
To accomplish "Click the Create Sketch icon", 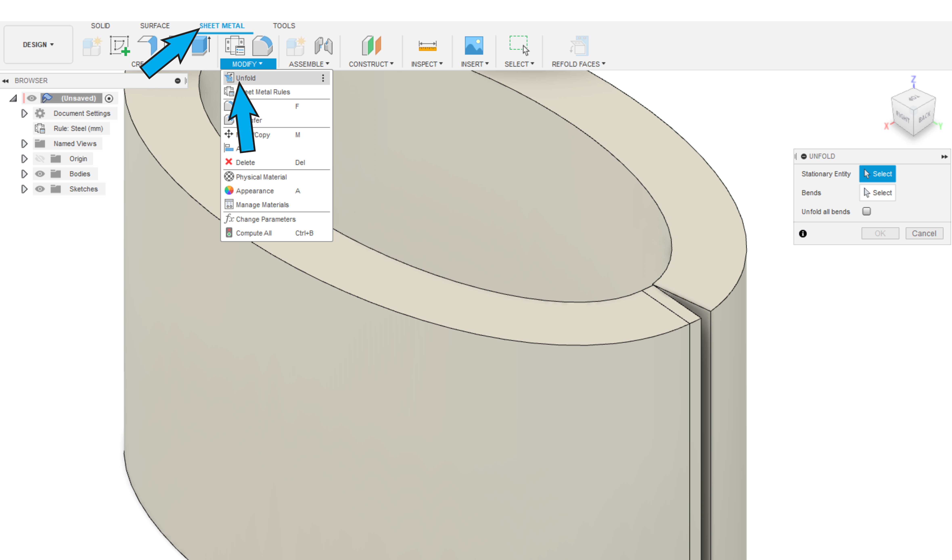I will pyautogui.click(x=120, y=46).
